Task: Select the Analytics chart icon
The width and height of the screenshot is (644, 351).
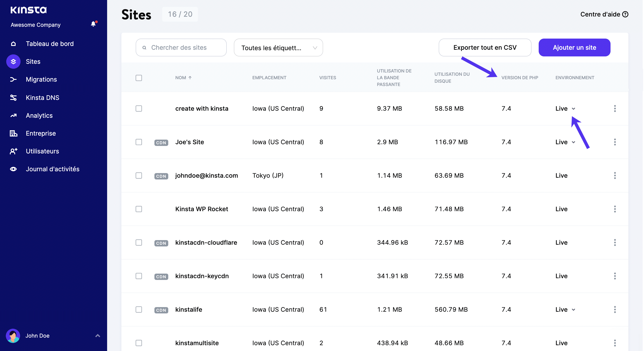Action: click(13, 116)
